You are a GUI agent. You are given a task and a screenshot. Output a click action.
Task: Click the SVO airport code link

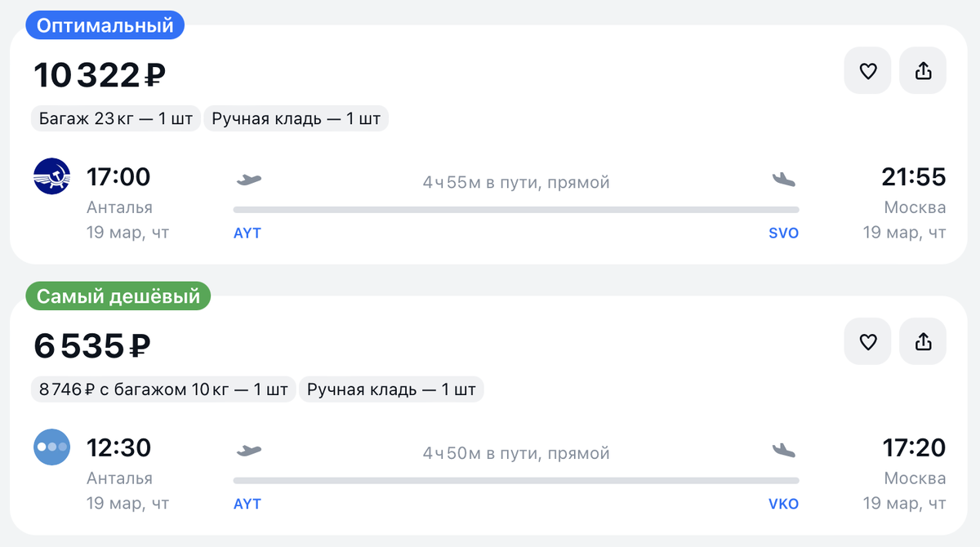(x=783, y=233)
